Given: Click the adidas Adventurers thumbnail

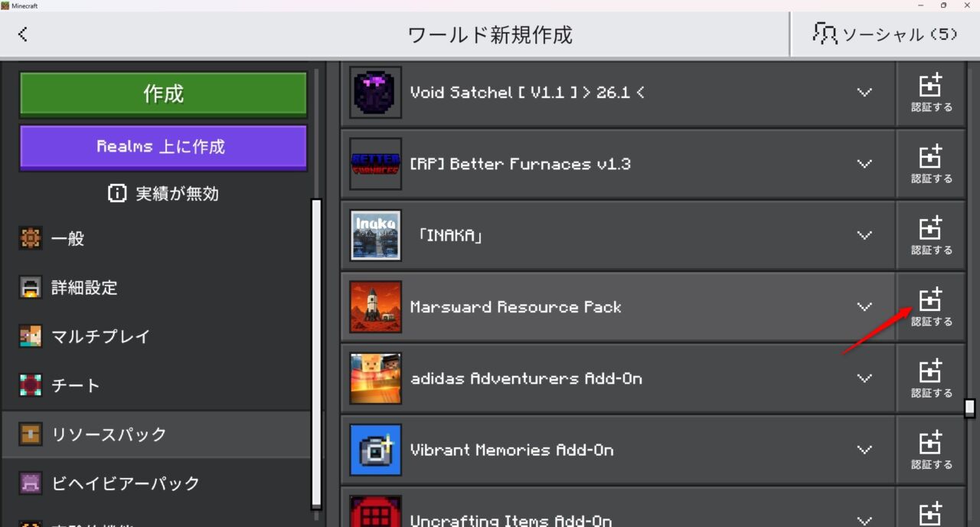Looking at the screenshot, I should point(376,378).
